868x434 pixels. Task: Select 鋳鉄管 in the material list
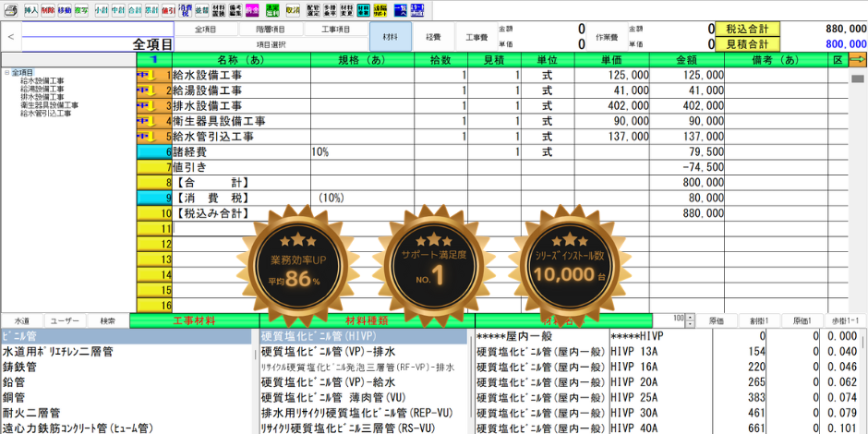[20, 367]
